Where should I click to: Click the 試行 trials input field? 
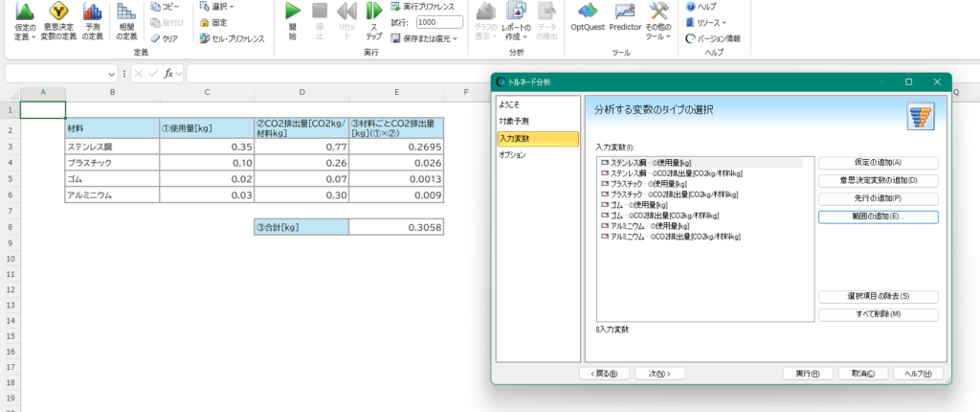pos(439,22)
